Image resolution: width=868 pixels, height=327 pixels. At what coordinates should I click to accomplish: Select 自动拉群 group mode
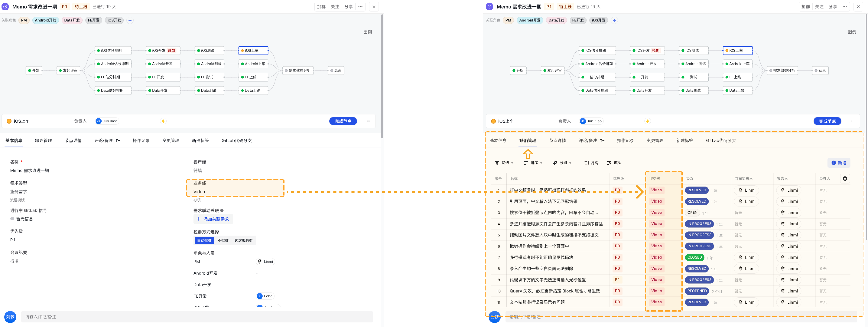204,240
